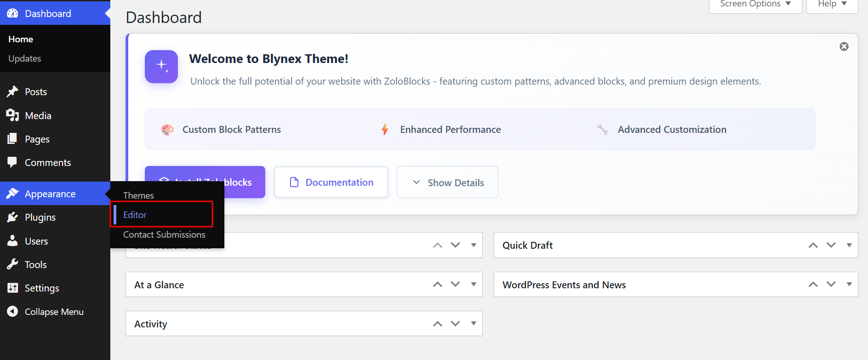Select Themes in Appearance flyout
868x360 pixels.
coord(138,195)
